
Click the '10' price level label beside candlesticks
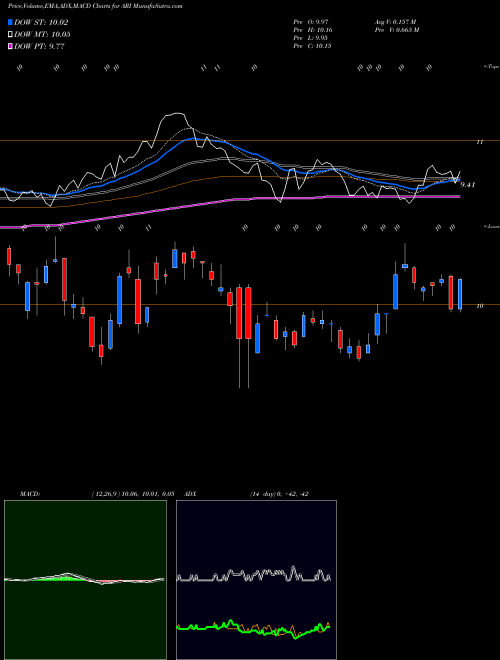coord(479,306)
